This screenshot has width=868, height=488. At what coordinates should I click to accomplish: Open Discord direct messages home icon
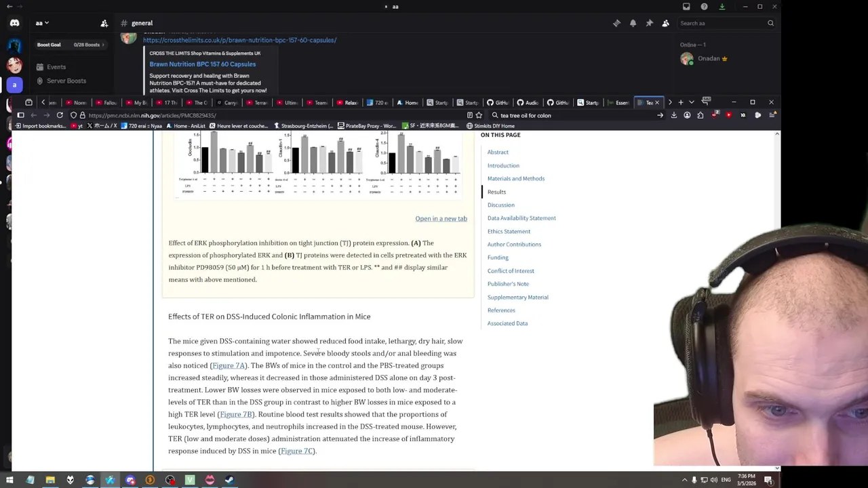[14, 23]
